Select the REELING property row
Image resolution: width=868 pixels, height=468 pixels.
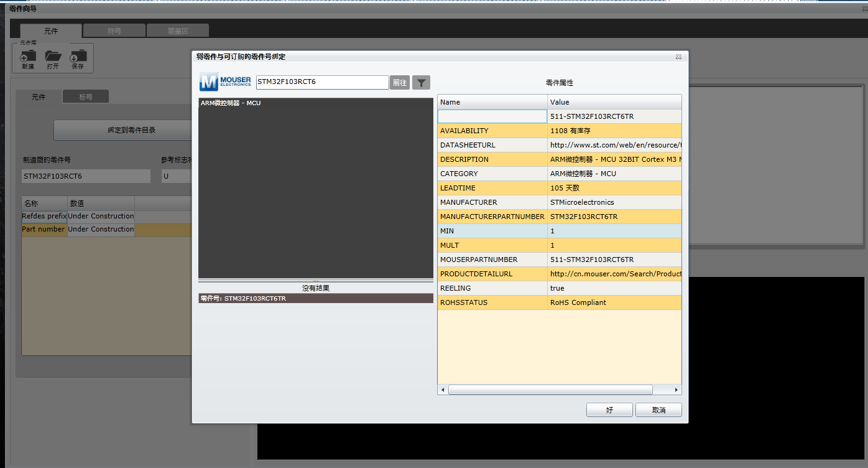(x=560, y=288)
